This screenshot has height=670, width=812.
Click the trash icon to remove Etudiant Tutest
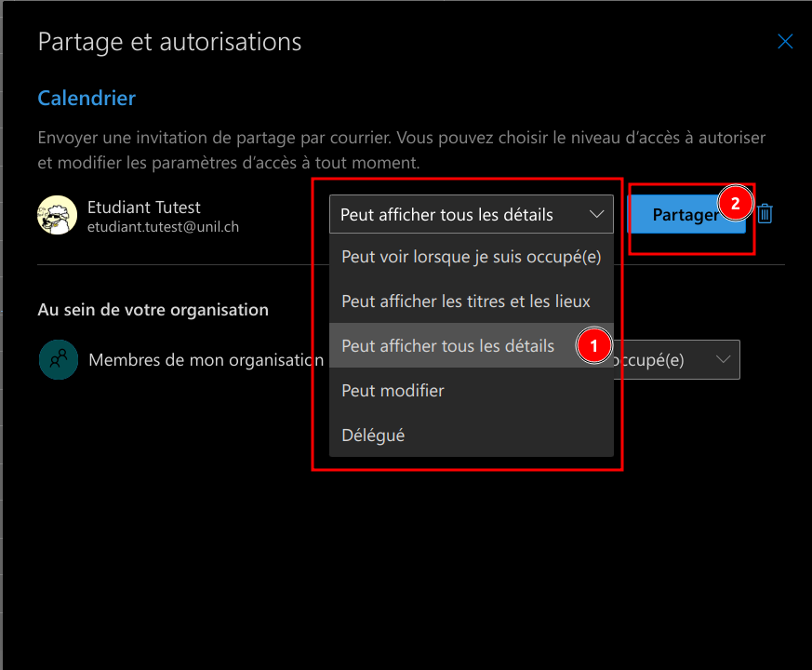[x=765, y=214]
